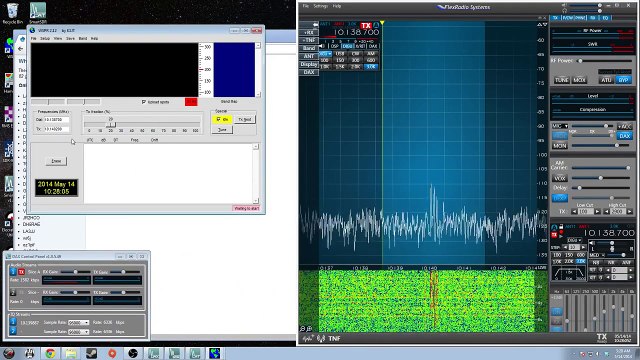The image size is (640, 360).
Task: Open speaker audio tab on slice flag
Action: 322,46
